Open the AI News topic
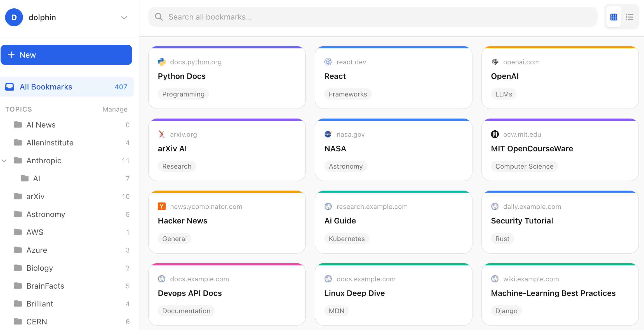 tap(67, 125)
